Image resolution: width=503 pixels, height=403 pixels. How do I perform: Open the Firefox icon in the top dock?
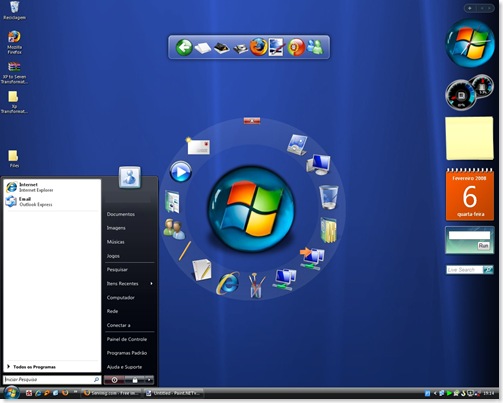click(x=259, y=47)
